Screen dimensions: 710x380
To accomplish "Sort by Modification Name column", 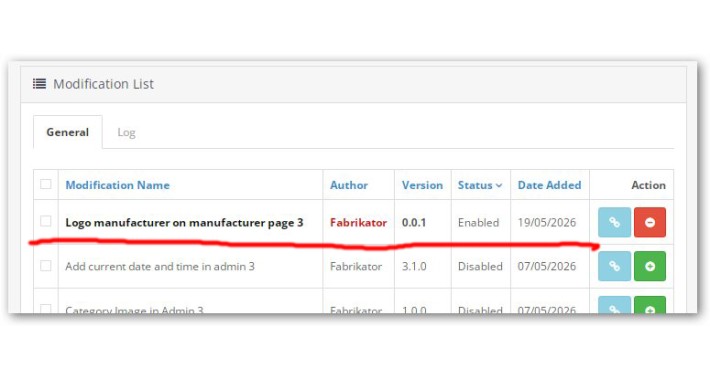I will click(x=118, y=185).
